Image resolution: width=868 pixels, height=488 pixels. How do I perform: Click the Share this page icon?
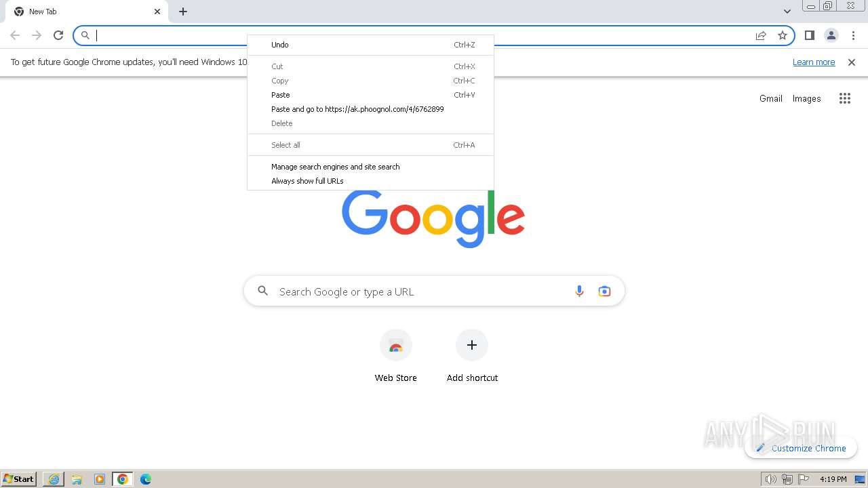(761, 35)
